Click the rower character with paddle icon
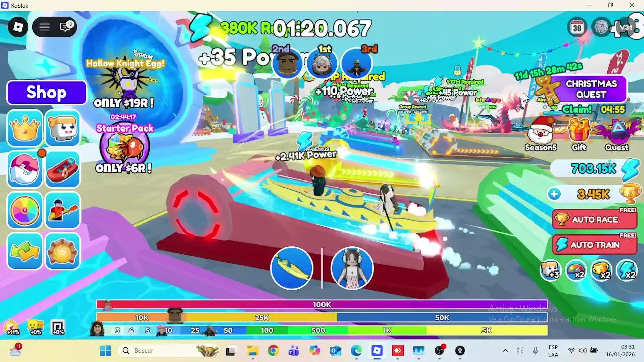The height and width of the screenshot is (362, 644). pyautogui.click(x=63, y=210)
